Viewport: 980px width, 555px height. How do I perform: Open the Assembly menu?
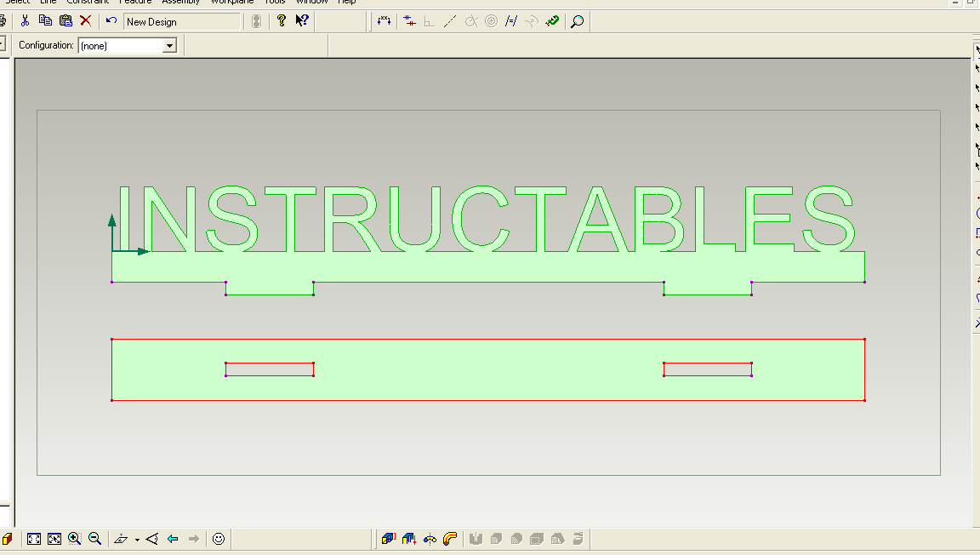tap(180, 3)
